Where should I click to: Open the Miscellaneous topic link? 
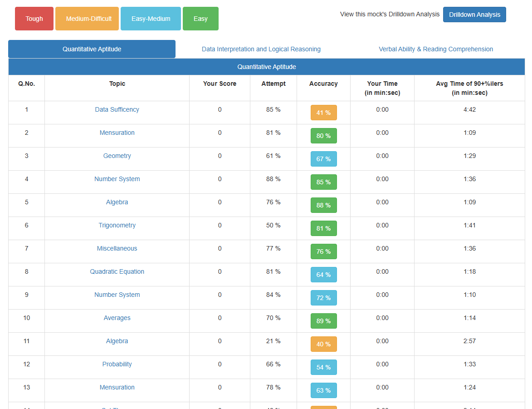click(117, 248)
